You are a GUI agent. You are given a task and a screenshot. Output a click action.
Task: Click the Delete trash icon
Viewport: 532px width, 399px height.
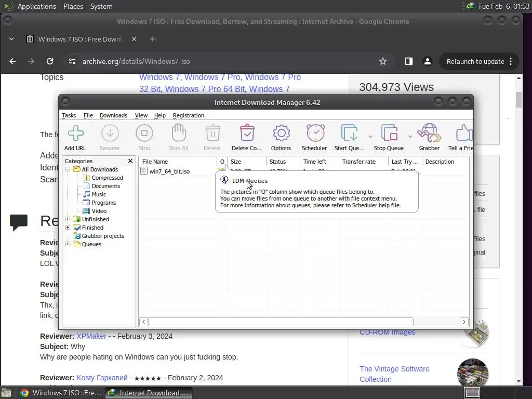point(212,133)
